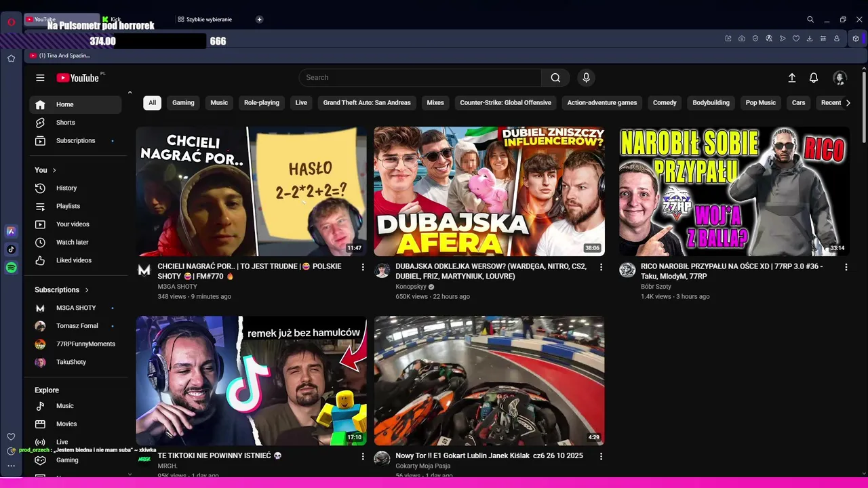The height and width of the screenshot is (488, 868).
Task: Open options for Nowy Tor Gokart video
Action: click(x=601, y=456)
